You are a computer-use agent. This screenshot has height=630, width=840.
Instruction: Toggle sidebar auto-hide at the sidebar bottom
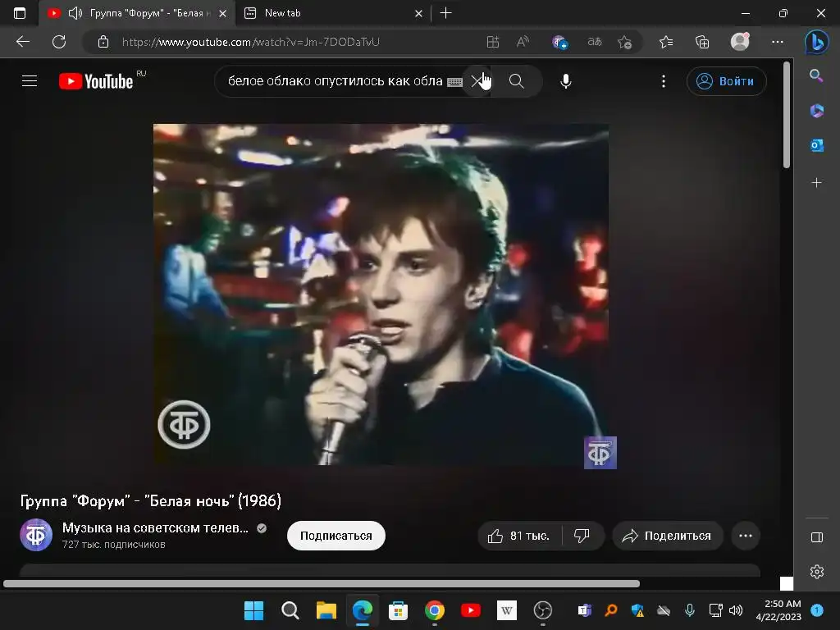pos(816,537)
